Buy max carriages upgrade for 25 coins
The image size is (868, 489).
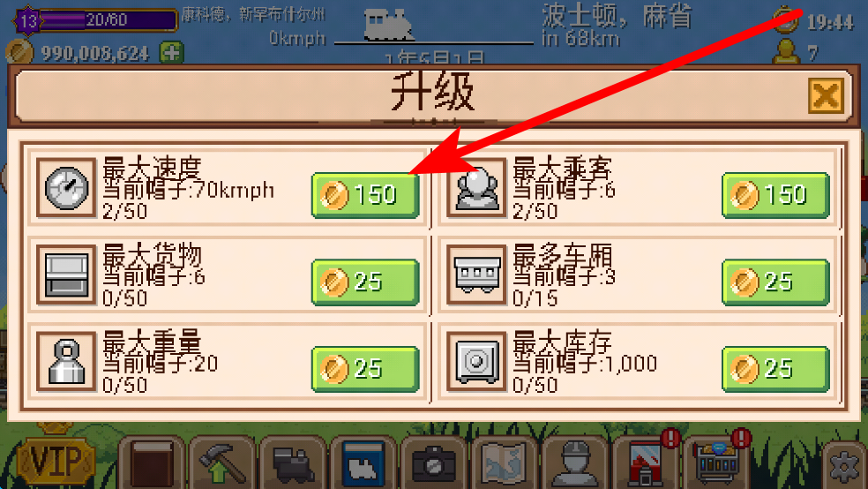pyautogui.click(x=775, y=282)
